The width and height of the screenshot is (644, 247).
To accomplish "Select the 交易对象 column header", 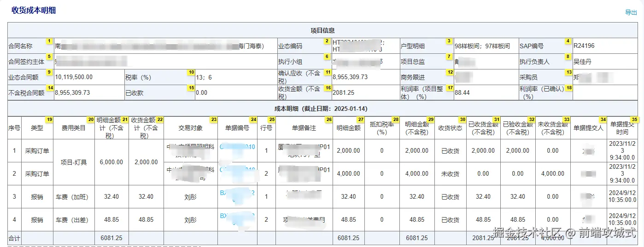I will coord(190,128).
